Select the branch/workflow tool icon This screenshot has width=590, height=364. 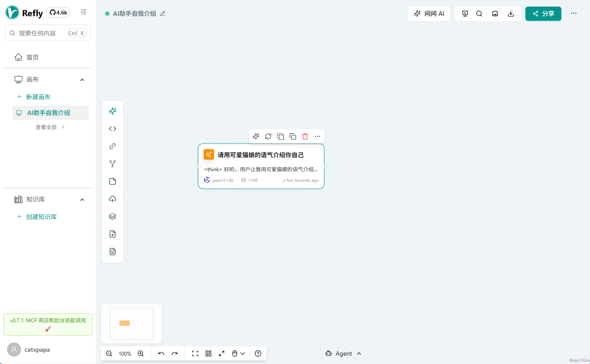[113, 164]
